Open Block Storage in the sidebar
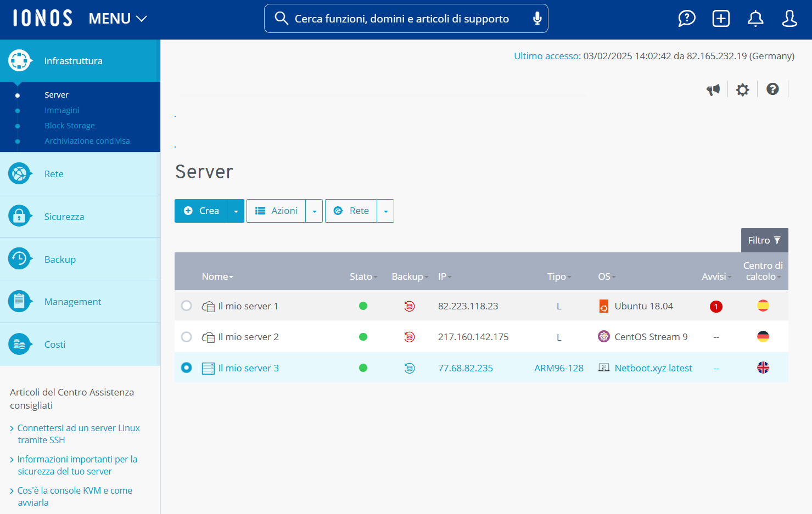 (70, 126)
